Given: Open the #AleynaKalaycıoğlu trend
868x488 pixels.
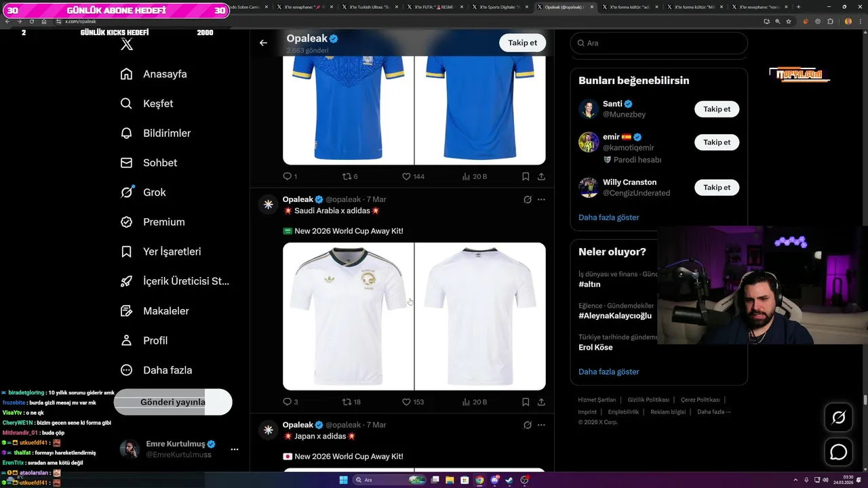Looking at the screenshot, I should (x=615, y=316).
